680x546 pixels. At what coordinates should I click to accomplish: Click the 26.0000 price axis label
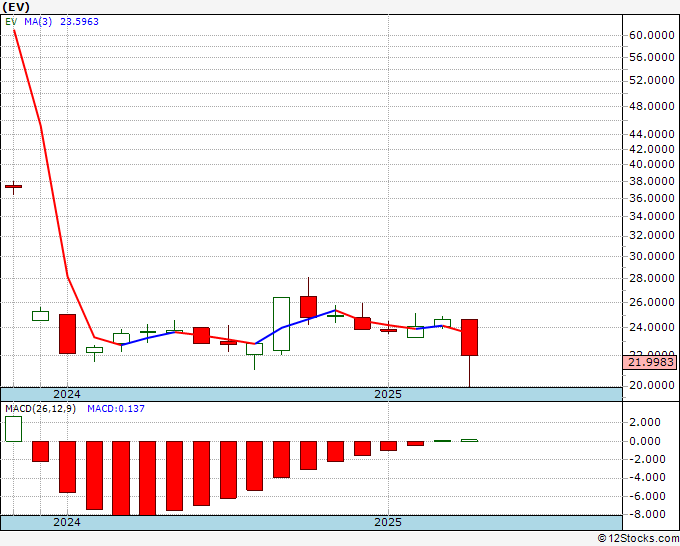point(651,302)
